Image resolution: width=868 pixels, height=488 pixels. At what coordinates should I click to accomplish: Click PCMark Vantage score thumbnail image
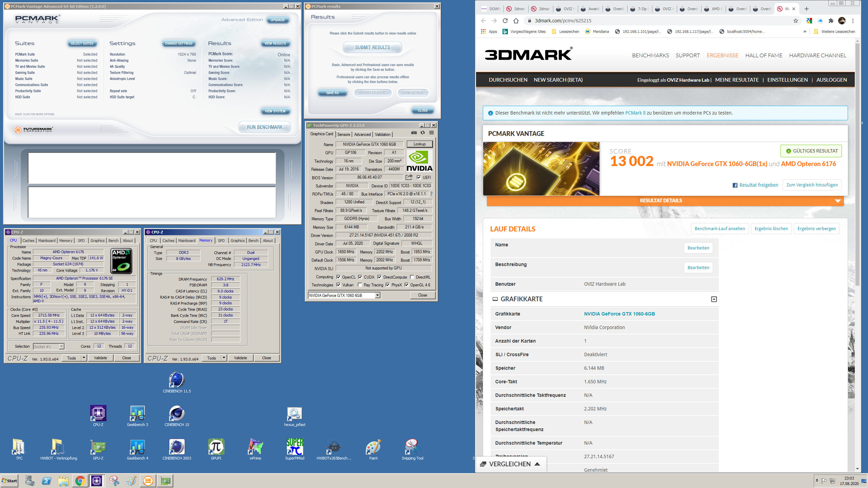coord(541,168)
